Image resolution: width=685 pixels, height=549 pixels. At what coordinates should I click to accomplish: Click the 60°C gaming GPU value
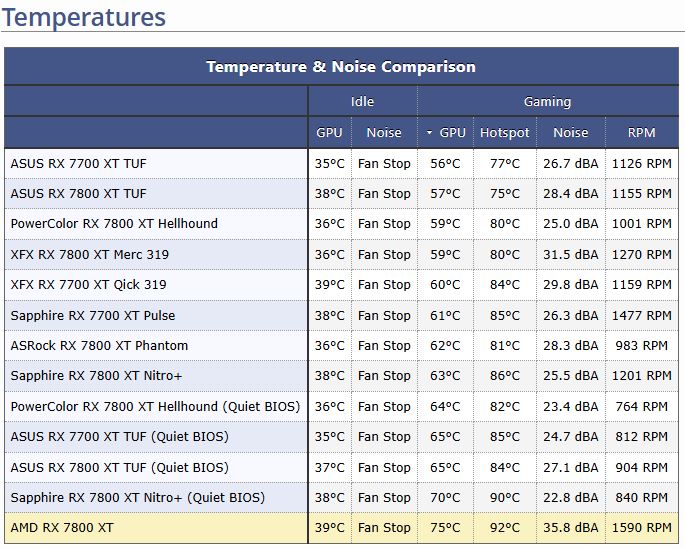tap(445, 284)
